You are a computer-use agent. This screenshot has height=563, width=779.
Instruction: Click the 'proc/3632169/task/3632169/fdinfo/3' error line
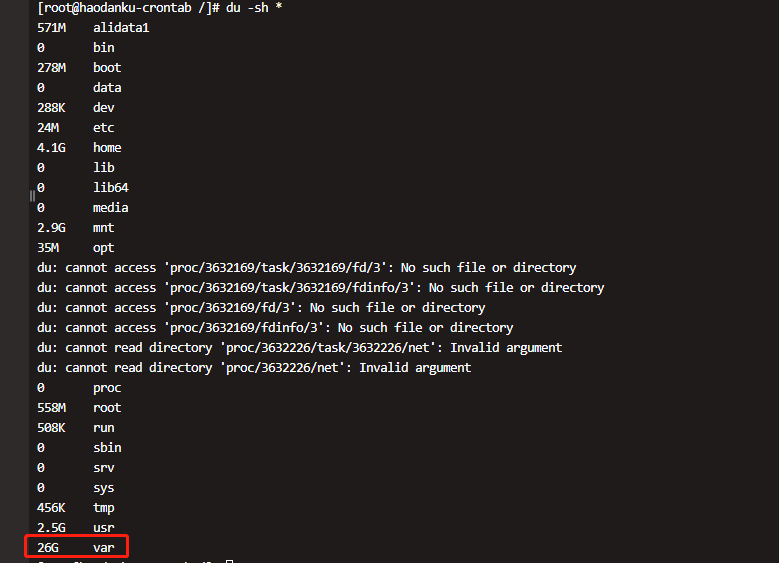point(320,288)
